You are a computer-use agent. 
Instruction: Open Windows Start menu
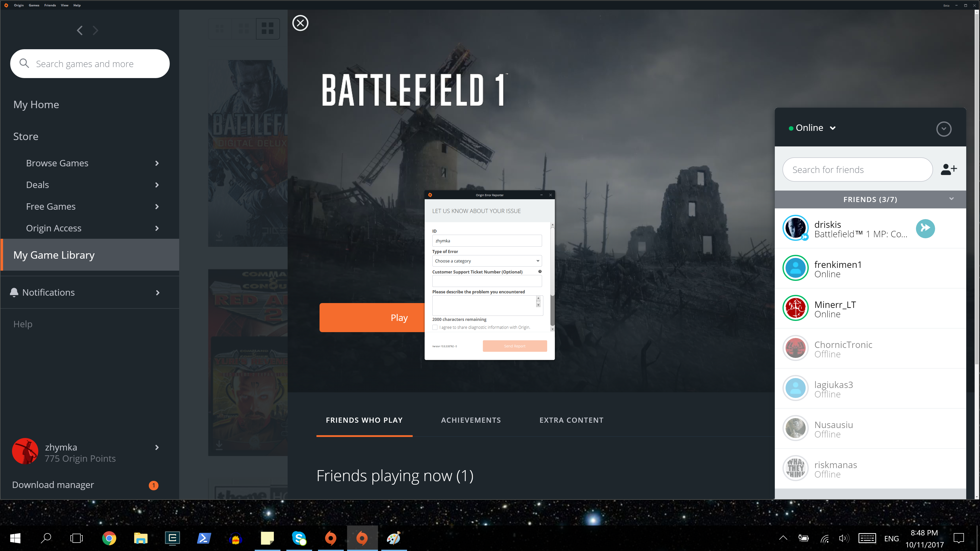tap(15, 538)
